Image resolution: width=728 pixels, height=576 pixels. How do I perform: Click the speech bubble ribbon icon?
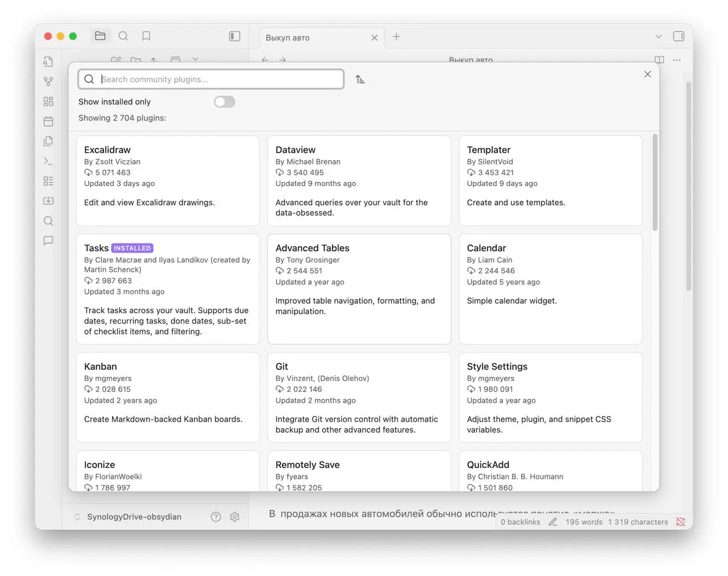(48, 241)
